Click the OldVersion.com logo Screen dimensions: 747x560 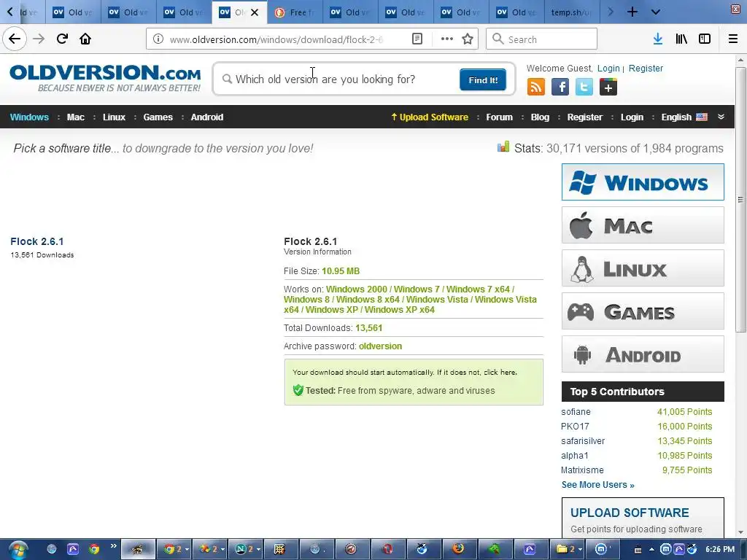coord(105,77)
